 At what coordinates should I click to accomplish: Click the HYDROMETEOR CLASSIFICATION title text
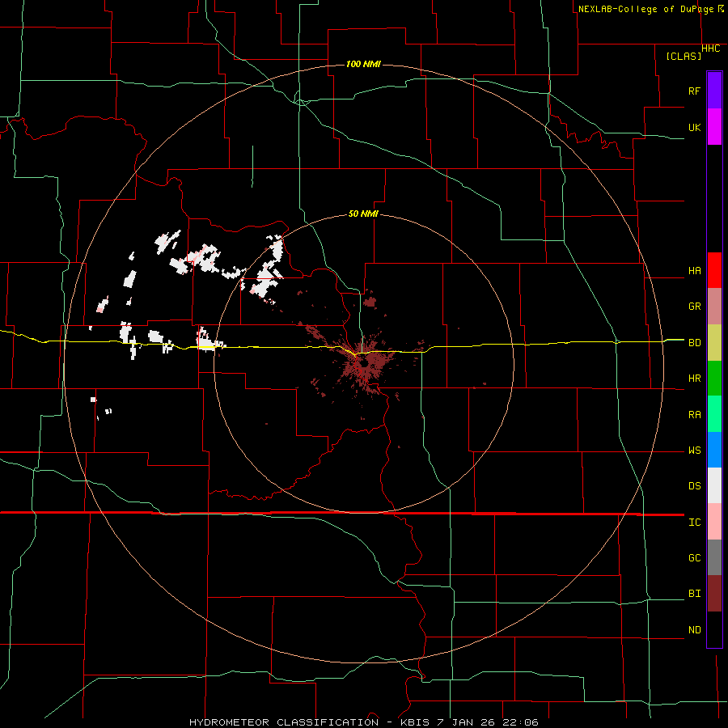[284, 722]
